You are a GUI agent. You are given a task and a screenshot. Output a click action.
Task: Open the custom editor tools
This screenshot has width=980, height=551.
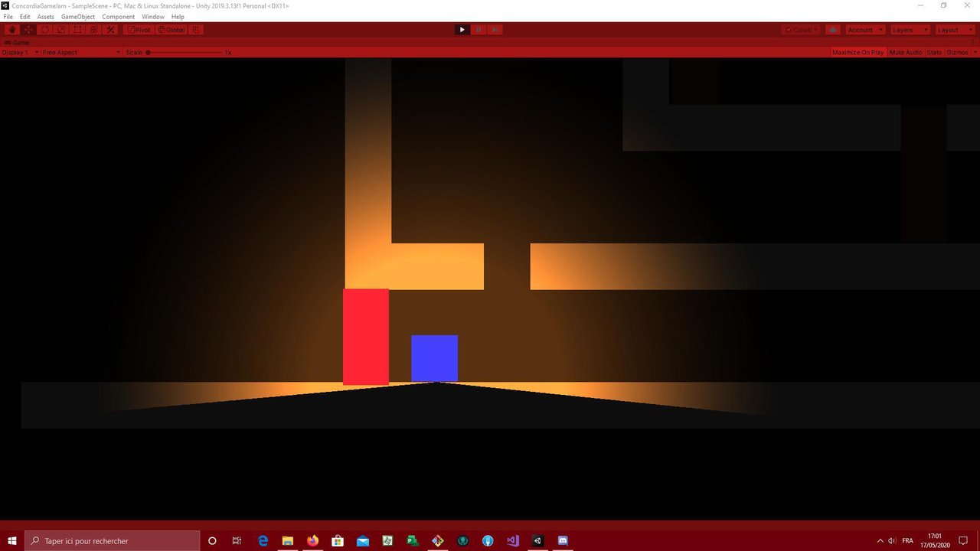pos(110,30)
